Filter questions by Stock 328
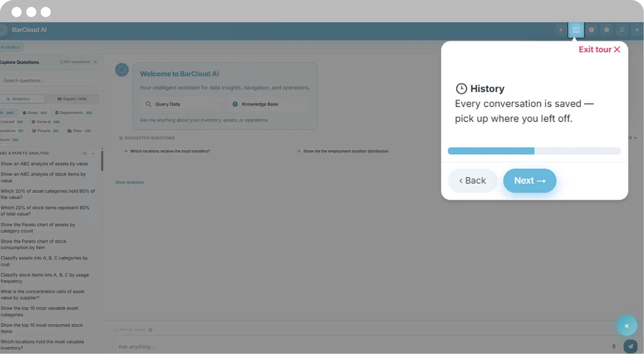The image size is (644, 354). (9, 140)
